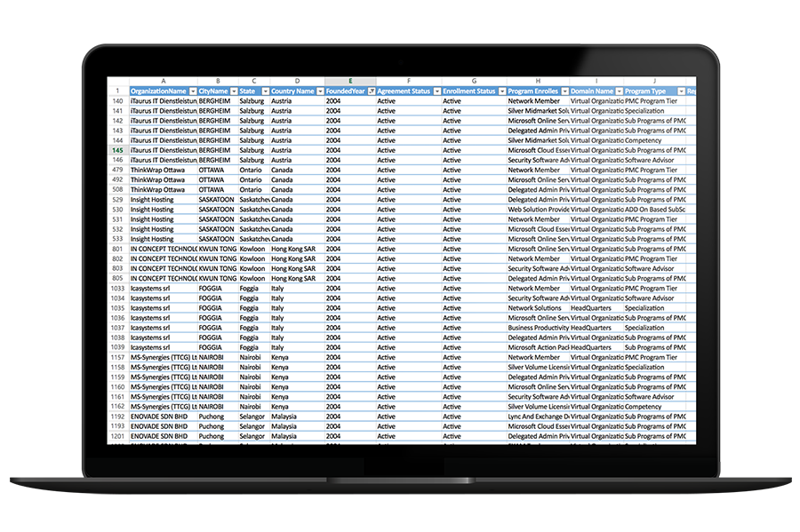Select row 1157 number header

tap(118, 357)
